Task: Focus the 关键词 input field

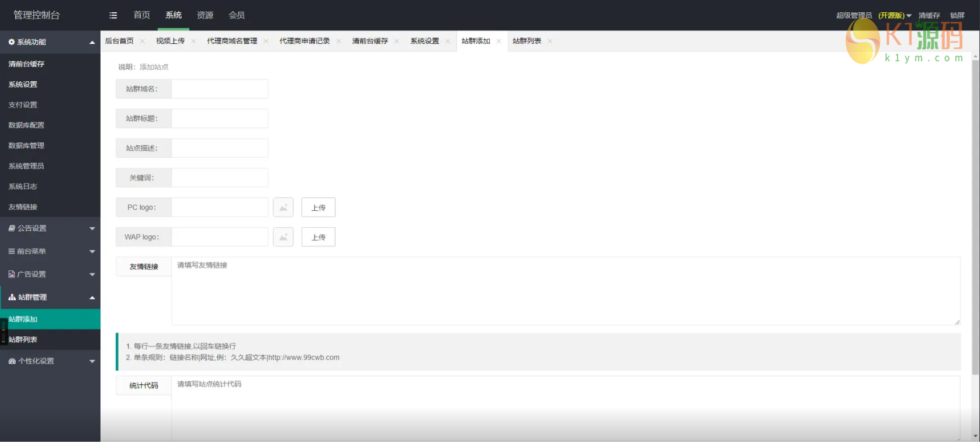Action: (220, 178)
